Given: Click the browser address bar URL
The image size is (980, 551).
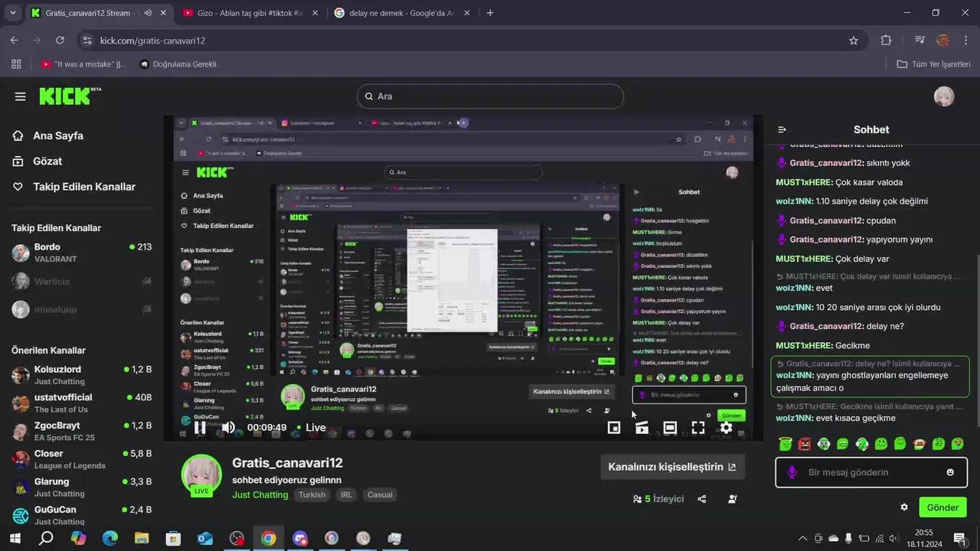Looking at the screenshot, I should pos(152,41).
